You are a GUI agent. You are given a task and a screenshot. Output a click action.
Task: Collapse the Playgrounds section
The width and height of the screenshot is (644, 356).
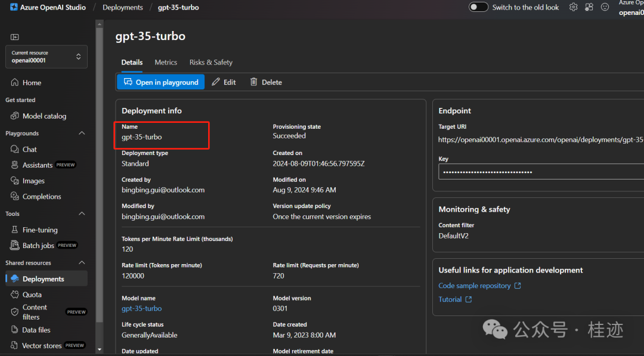pyautogui.click(x=82, y=133)
